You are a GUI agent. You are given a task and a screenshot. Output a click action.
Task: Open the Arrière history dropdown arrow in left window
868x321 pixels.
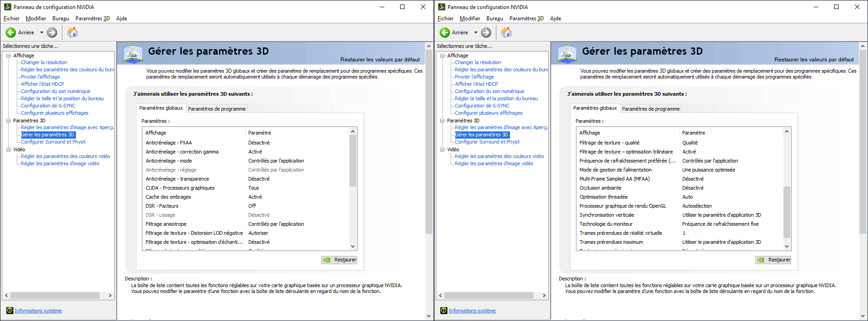tap(42, 33)
